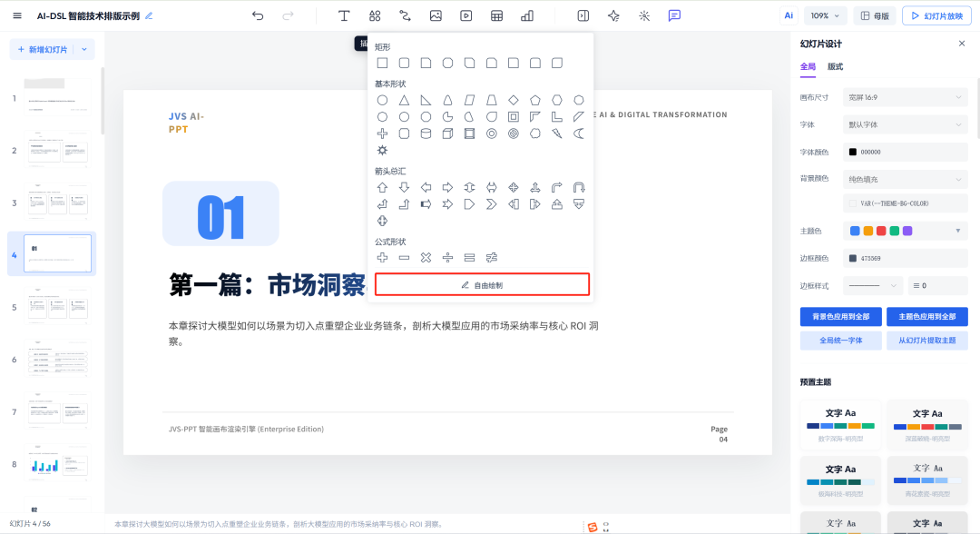Click the 边框颜色 475569 swatch
Viewport: 980px width, 534px height.
pyautogui.click(x=852, y=258)
